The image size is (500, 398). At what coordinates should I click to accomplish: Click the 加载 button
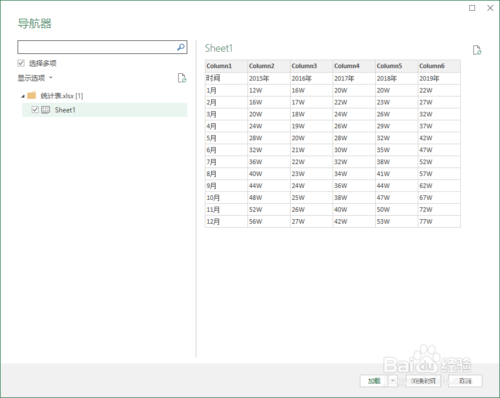(x=374, y=381)
